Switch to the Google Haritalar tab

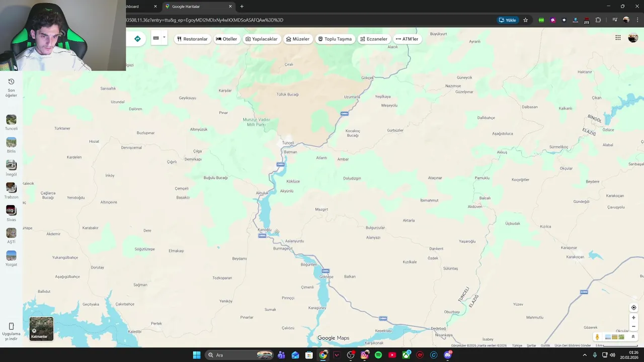pos(199,7)
